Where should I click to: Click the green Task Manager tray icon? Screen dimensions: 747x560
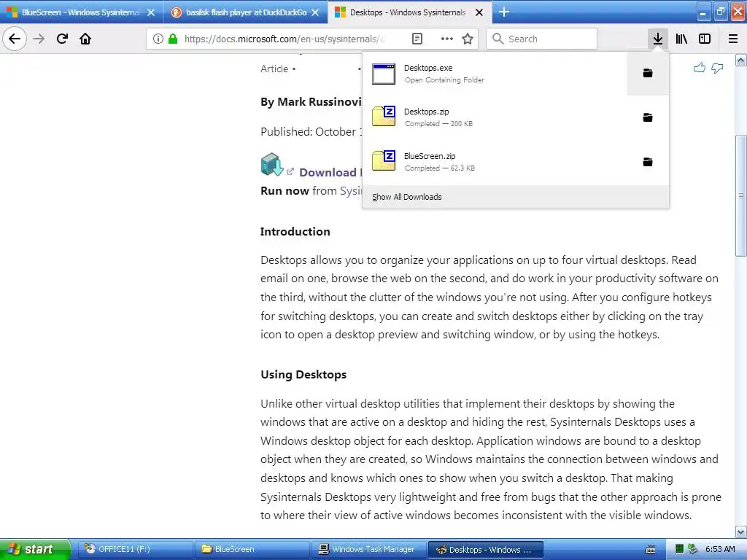point(679,549)
